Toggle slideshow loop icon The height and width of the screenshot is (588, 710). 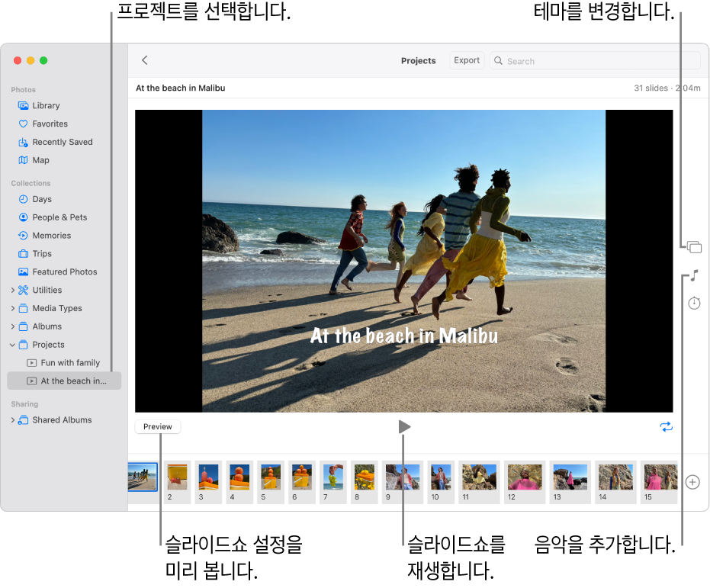(x=666, y=427)
